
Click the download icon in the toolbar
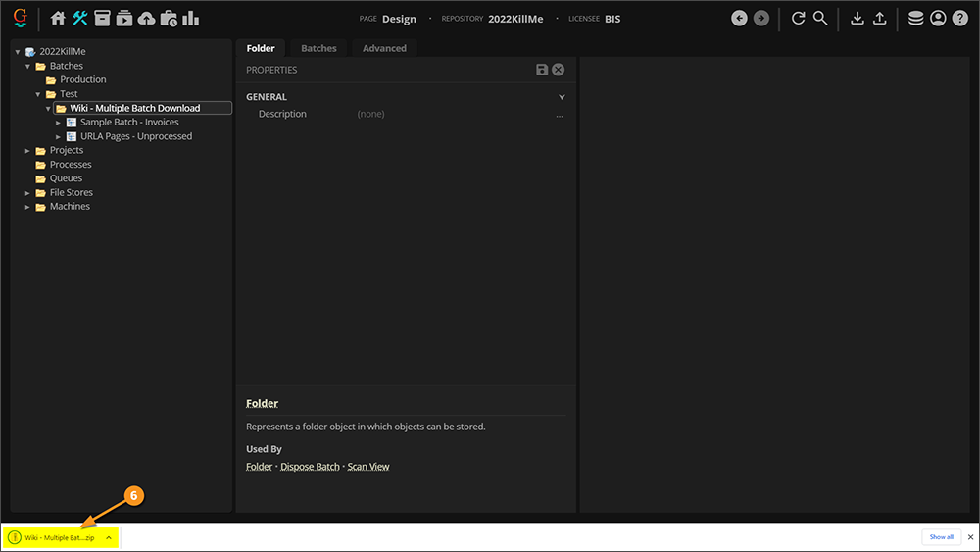click(857, 18)
